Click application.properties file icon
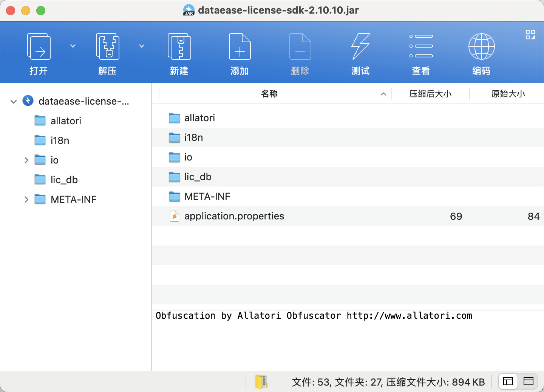The height and width of the screenshot is (392, 544). click(175, 216)
